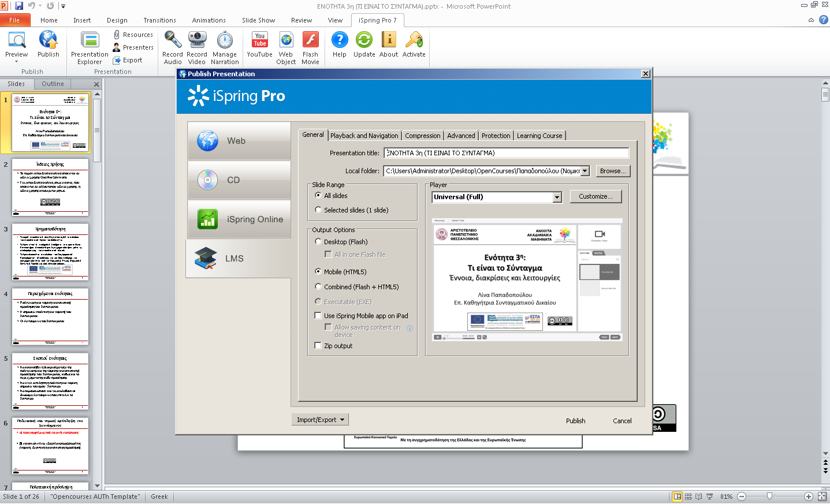Viewport: 830px width, 504px height.
Task: Open iSpring Help
Action: point(340,44)
